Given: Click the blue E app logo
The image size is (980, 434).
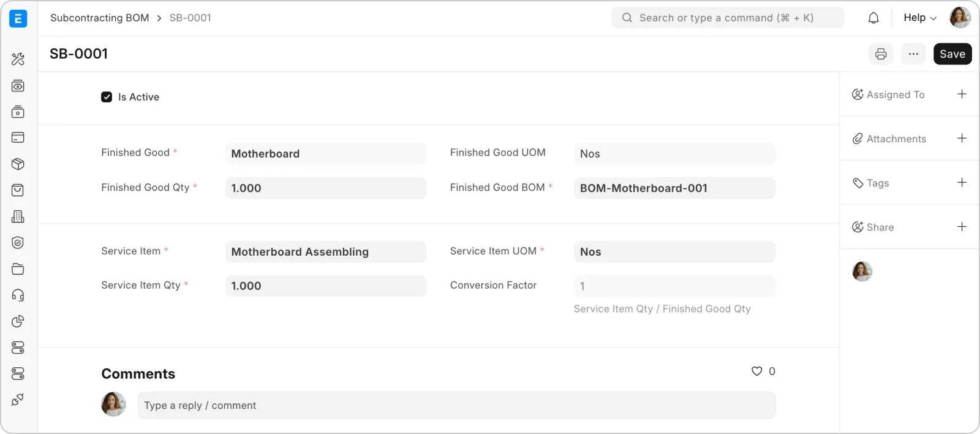Looking at the screenshot, I should [x=18, y=19].
